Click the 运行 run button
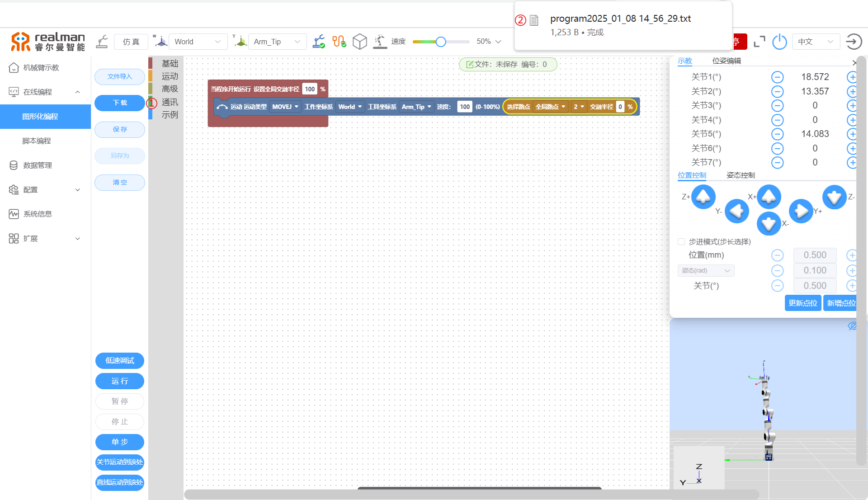868x500 pixels. tap(120, 381)
